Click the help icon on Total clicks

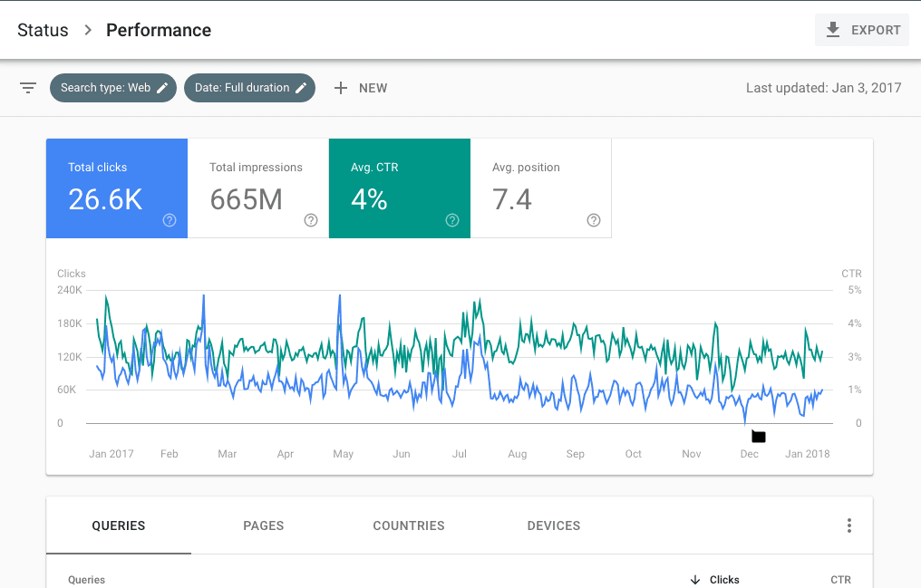170,220
